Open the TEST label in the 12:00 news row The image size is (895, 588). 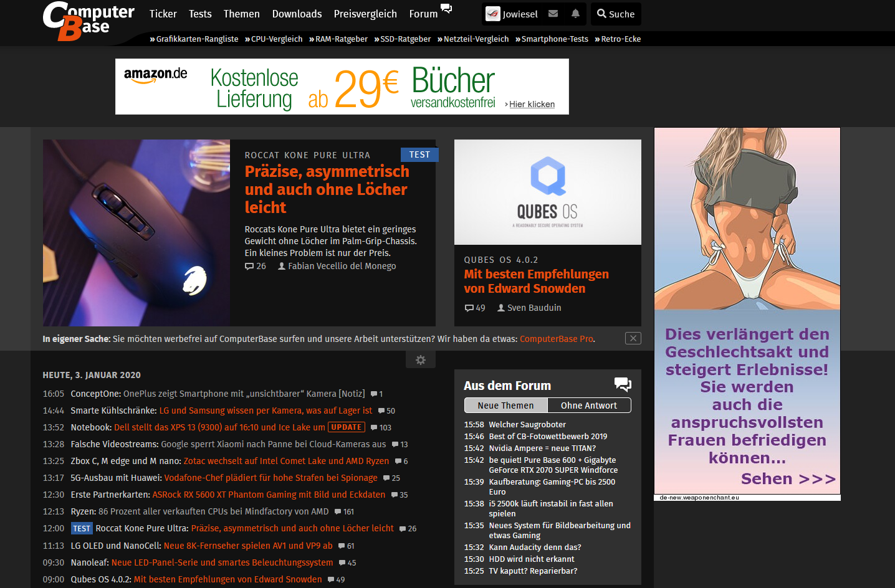point(82,528)
